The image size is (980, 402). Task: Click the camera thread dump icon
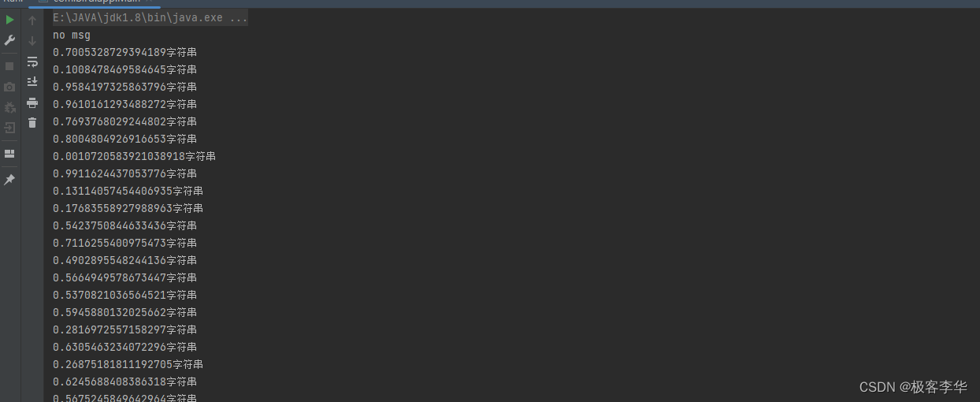click(9, 87)
